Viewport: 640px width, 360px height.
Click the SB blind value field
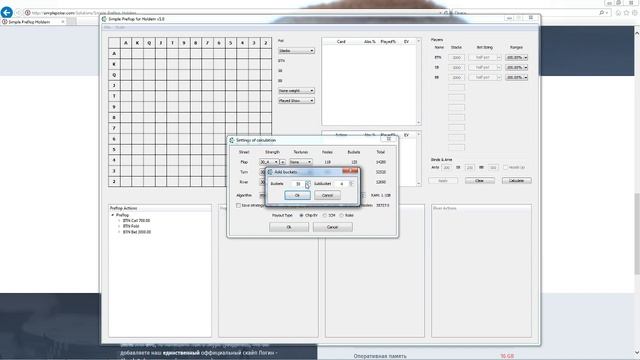point(469,167)
